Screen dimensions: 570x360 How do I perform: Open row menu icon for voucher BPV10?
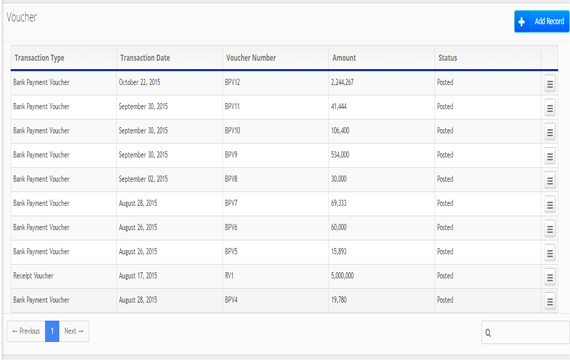[x=550, y=132]
